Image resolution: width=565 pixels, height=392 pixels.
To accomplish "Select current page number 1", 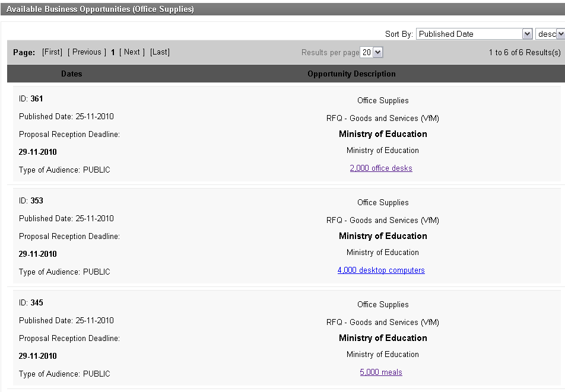I will coord(113,52).
